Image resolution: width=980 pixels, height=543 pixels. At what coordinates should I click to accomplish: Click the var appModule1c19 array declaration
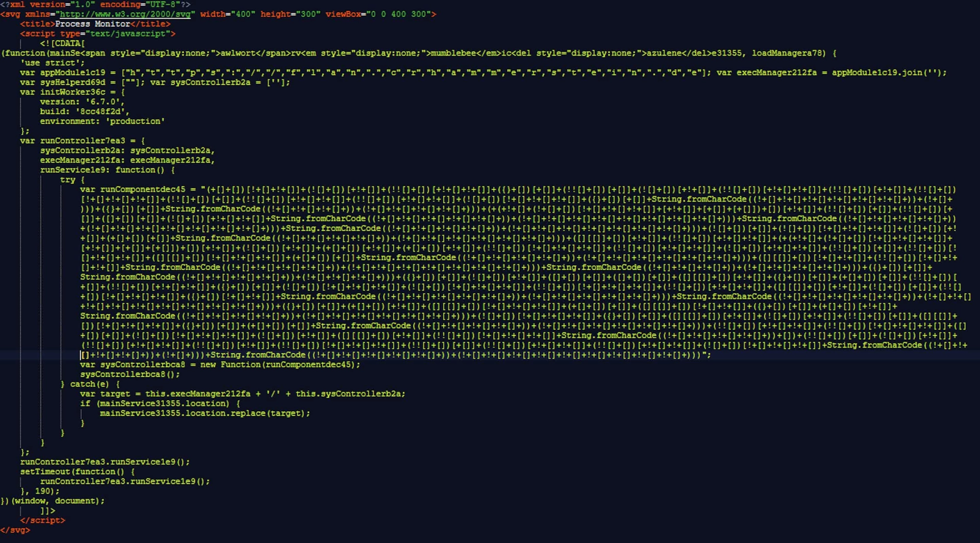click(x=365, y=72)
